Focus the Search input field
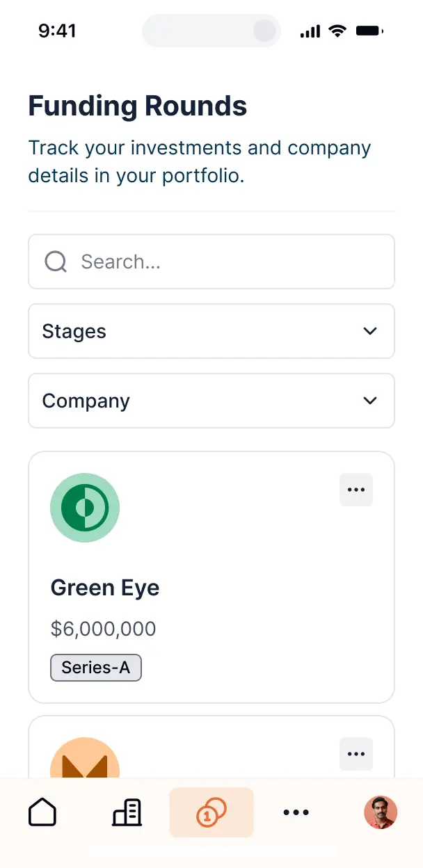 pos(209,262)
